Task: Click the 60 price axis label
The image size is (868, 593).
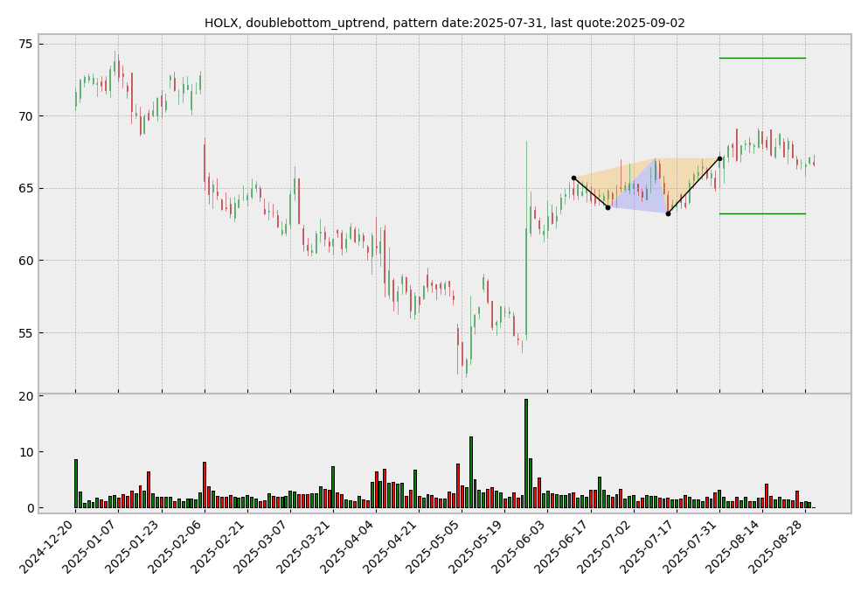Action: click(x=26, y=261)
